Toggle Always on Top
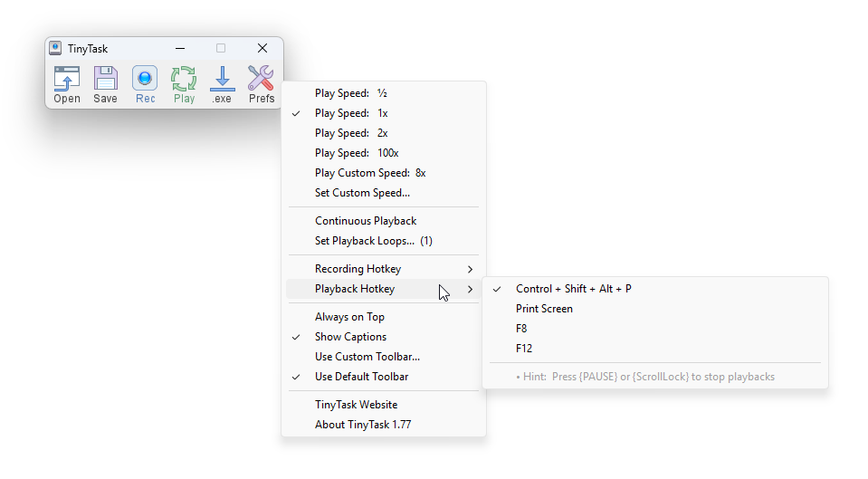 384,317
